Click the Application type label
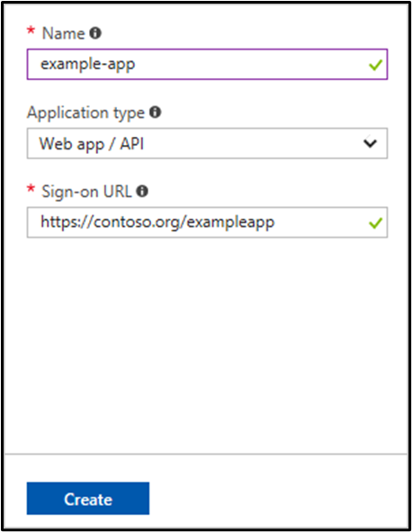412x532 pixels. click(x=85, y=113)
